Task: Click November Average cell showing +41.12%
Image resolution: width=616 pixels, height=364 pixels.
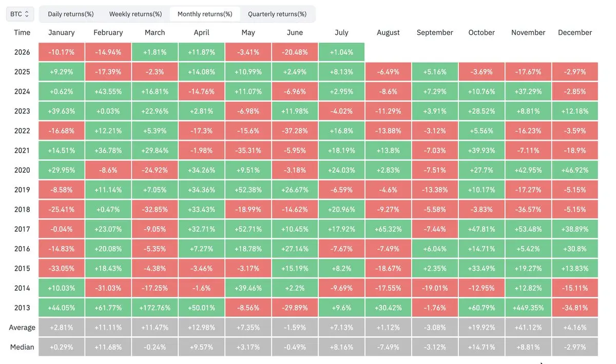Action: [528, 328]
